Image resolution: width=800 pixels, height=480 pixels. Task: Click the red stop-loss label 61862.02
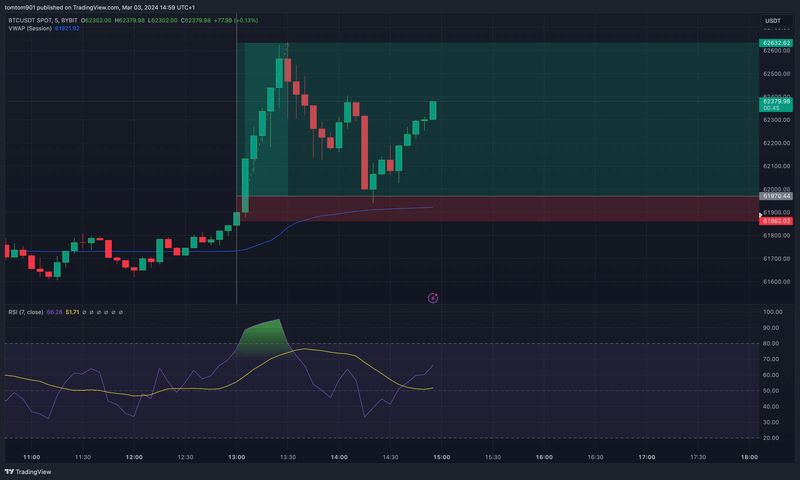[776, 221]
